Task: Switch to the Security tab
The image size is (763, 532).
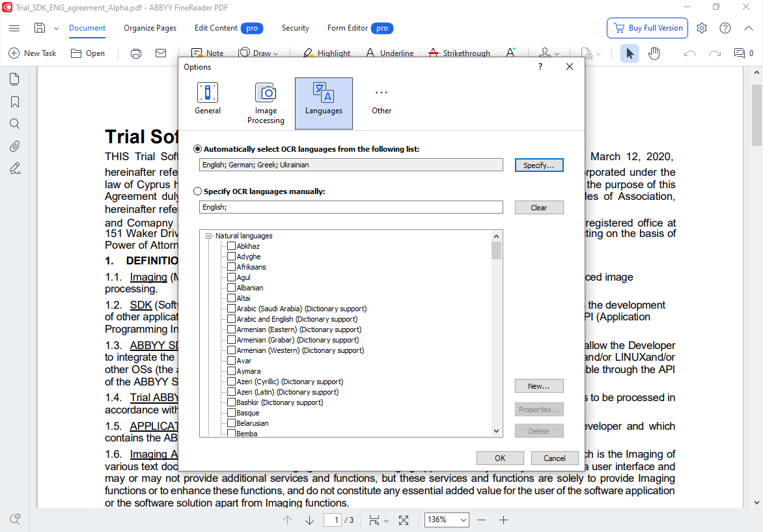Action: pyautogui.click(x=296, y=28)
